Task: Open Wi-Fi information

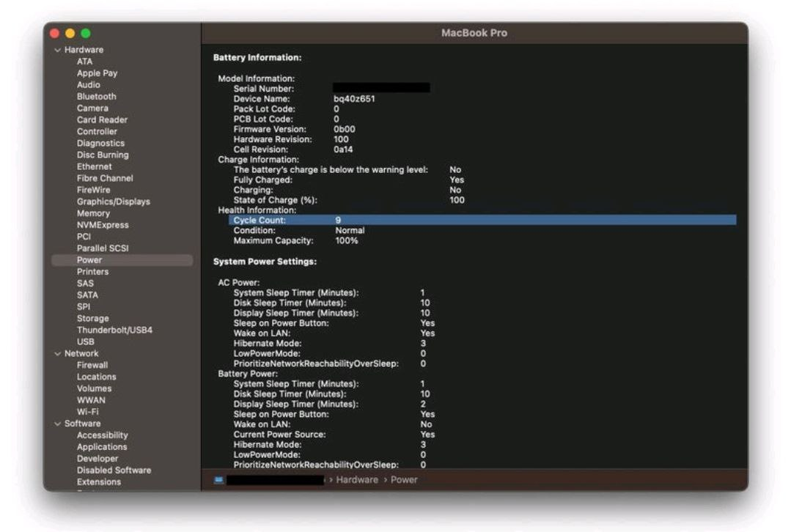Action: (x=88, y=412)
